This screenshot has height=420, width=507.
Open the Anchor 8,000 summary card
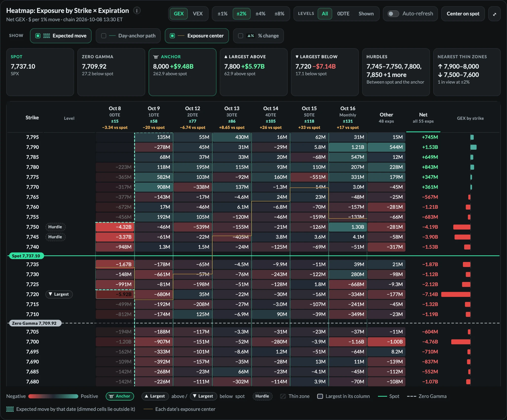coord(183,72)
